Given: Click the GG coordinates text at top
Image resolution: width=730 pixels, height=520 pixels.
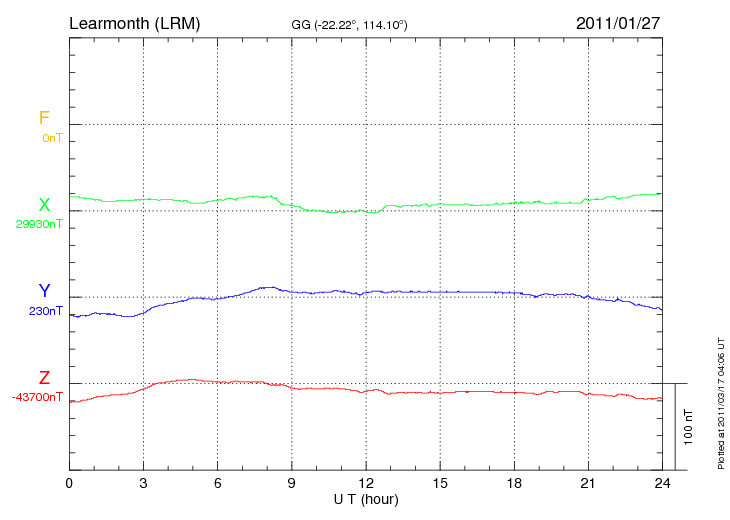Looking at the screenshot, I should click(x=349, y=23).
